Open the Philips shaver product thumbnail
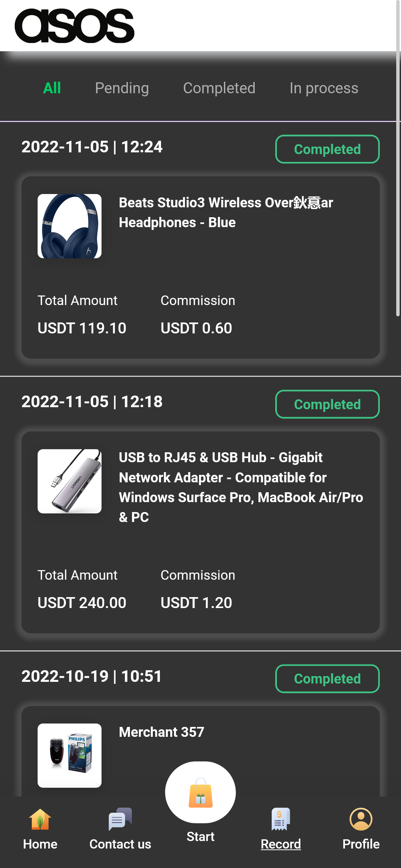Image resolution: width=401 pixels, height=868 pixels. (x=69, y=755)
